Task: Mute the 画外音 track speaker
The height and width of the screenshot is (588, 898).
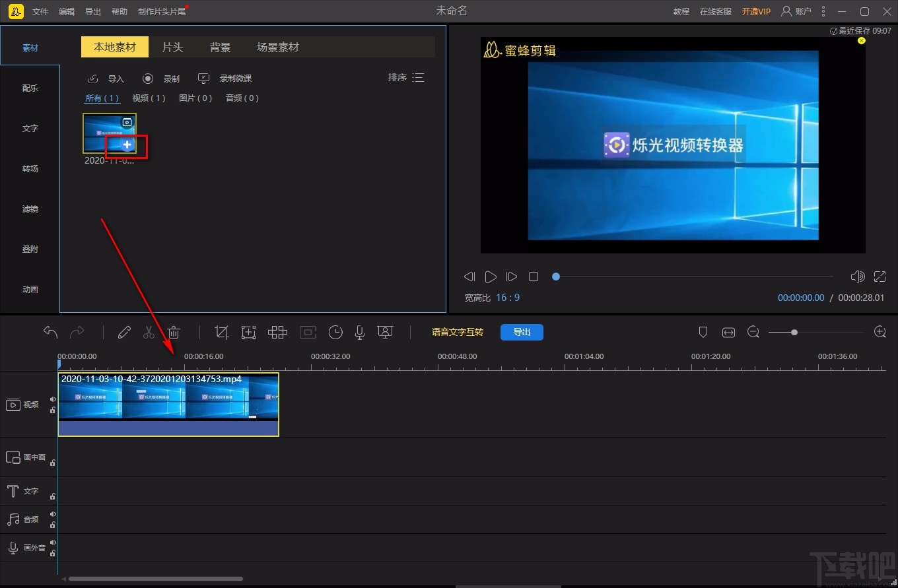Action: coord(53,542)
